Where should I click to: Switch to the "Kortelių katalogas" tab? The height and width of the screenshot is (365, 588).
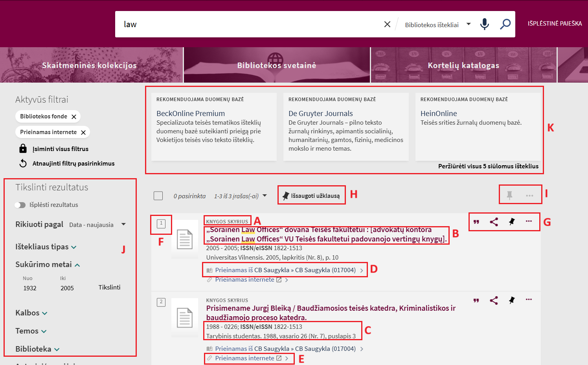[463, 65]
